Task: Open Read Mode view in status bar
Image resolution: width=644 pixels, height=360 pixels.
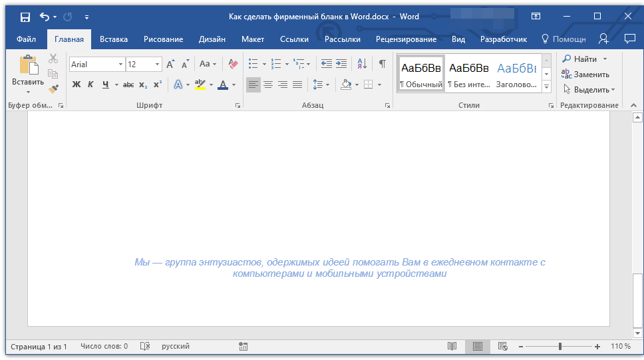Action: click(x=452, y=346)
